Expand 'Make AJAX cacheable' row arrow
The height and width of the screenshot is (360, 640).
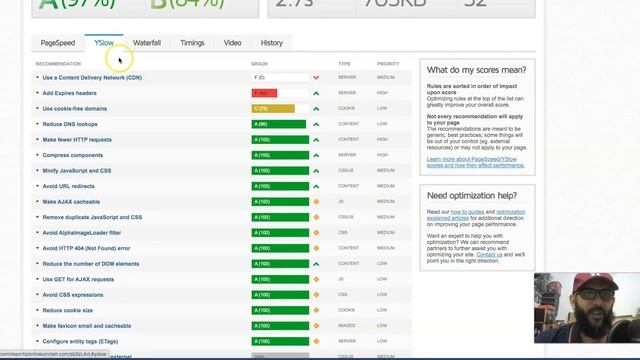click(x=37, y=202)
